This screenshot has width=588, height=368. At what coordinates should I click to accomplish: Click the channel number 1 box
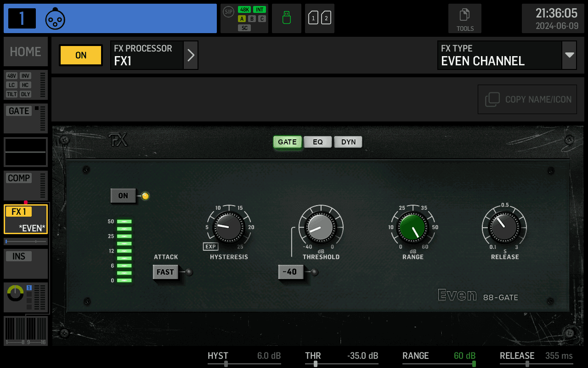tap(22, 18)
